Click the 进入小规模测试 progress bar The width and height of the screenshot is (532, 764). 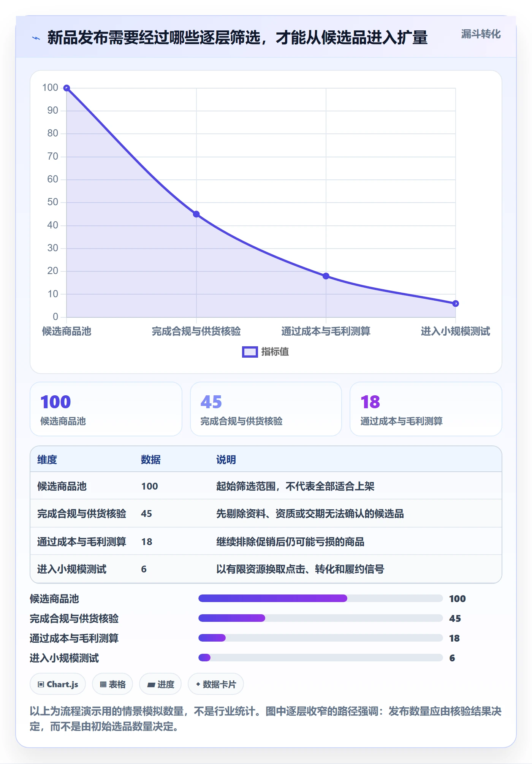click(320, 658)
